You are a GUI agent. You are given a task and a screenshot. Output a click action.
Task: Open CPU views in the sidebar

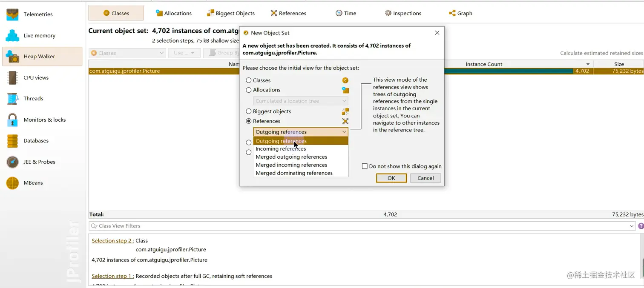tap(42, 78)
